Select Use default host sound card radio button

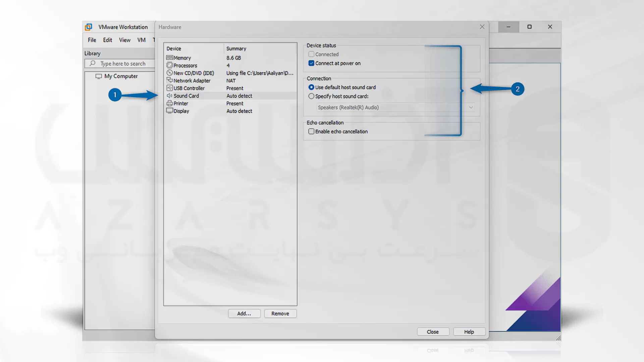click(311, 87)
